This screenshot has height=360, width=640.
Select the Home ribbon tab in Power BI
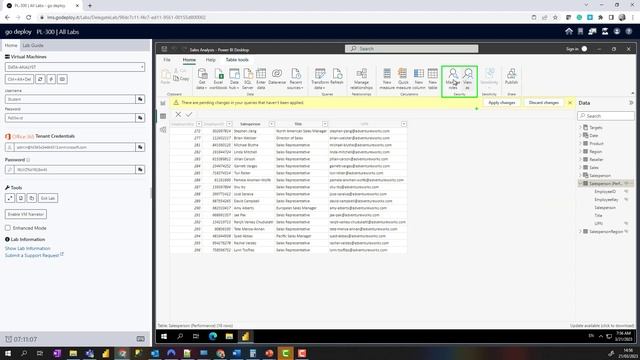(x=189, y=60)
